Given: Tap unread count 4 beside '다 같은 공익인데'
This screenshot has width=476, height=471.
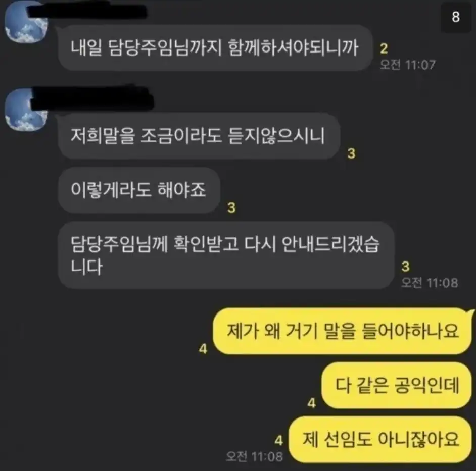Looking at the screenshot, I should coord(312,403).
